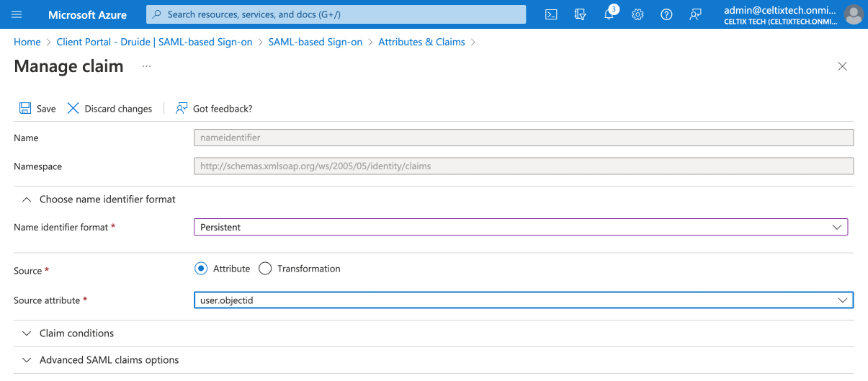Navigate to the Attributes & Claims breadcrumb
Screen dimensions: 868x381
[421, 42]
